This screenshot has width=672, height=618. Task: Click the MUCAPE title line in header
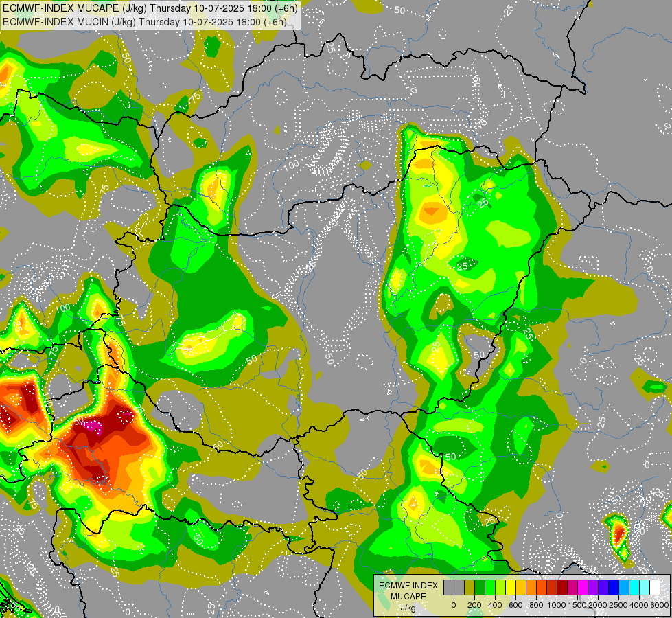tap(150, 8)
